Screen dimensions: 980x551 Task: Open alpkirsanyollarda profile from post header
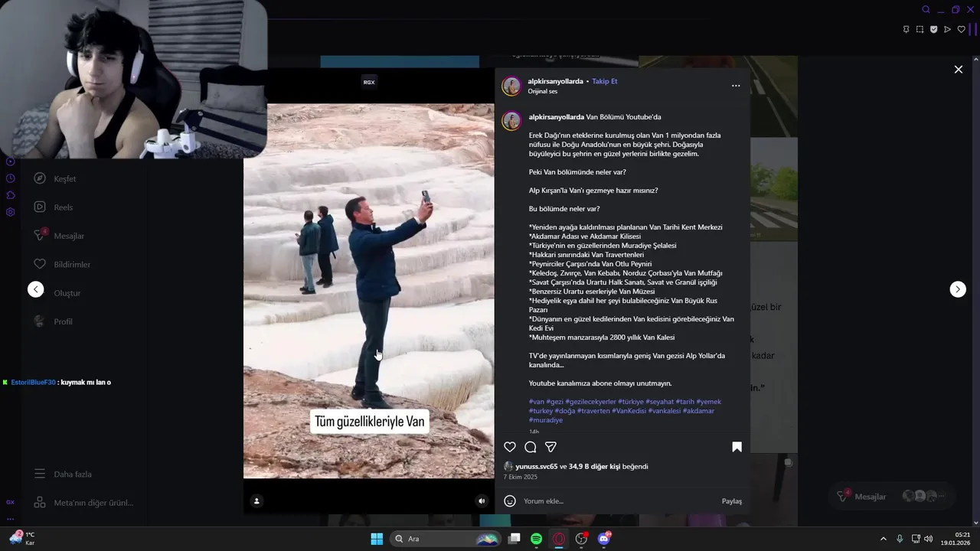pos(555,81)
